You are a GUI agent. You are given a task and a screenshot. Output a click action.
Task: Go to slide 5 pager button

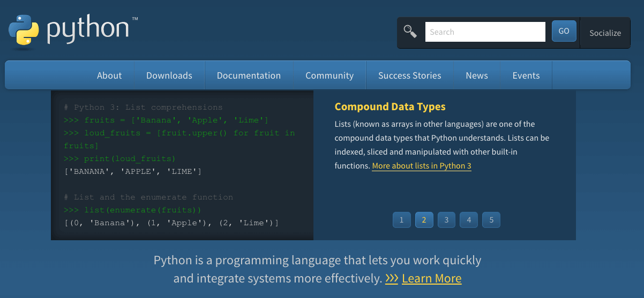(x=491, y=220)
